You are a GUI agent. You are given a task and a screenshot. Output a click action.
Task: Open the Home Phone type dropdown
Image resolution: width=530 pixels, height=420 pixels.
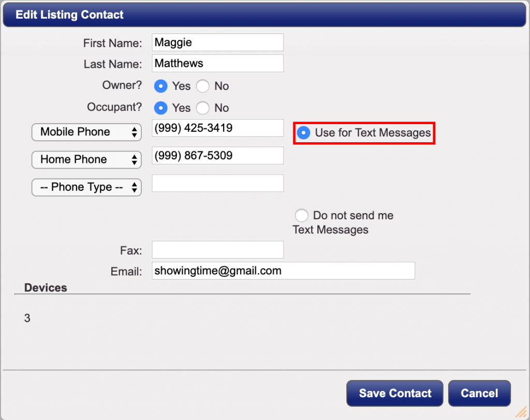point(86,159)
